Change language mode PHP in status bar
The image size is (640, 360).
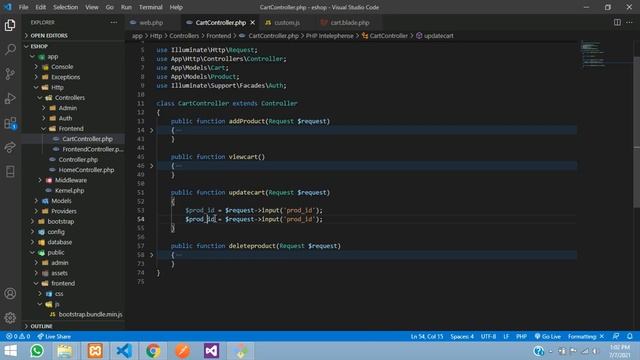[521, 336]
